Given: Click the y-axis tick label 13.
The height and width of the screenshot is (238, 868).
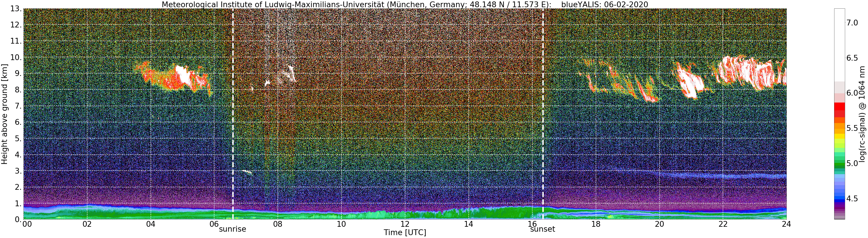Looking at the screenshot, I should pyautogui.click(x=16, y=9).
